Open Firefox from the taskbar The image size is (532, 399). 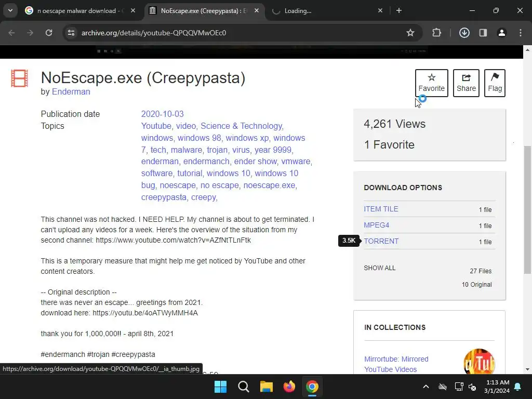pos(289,387)
